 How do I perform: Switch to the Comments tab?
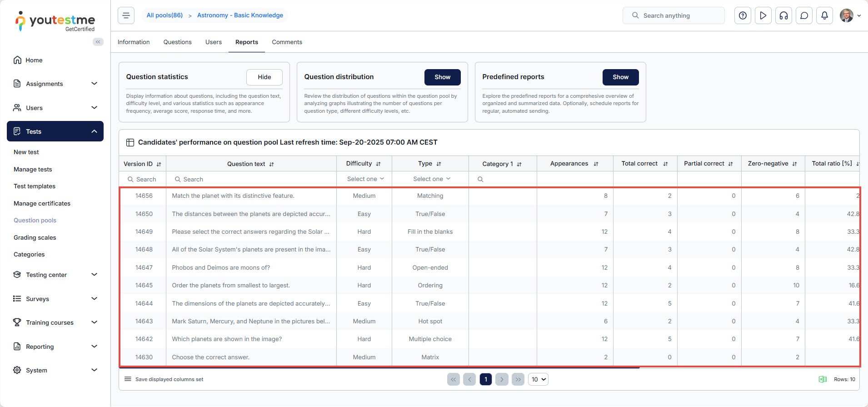(x=287, y=42)
